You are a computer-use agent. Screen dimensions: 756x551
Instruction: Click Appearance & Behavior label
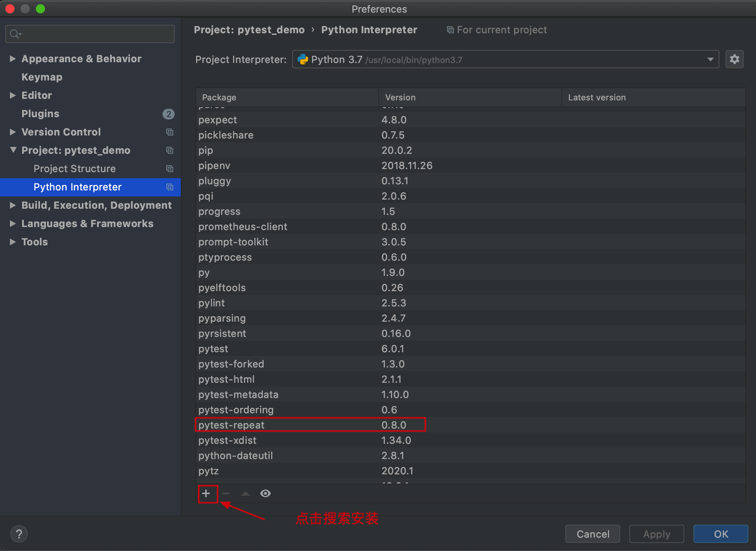point(81,59)
